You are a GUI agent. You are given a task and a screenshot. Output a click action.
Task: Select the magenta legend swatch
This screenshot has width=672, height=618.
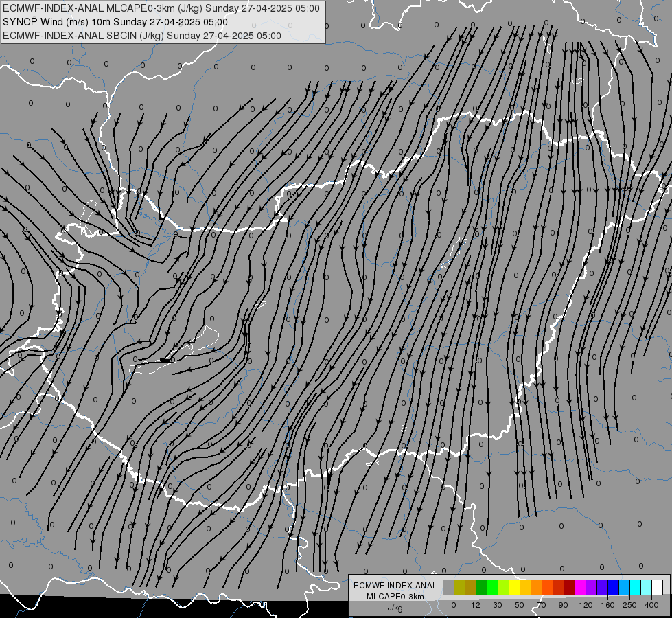pos(581,587)
